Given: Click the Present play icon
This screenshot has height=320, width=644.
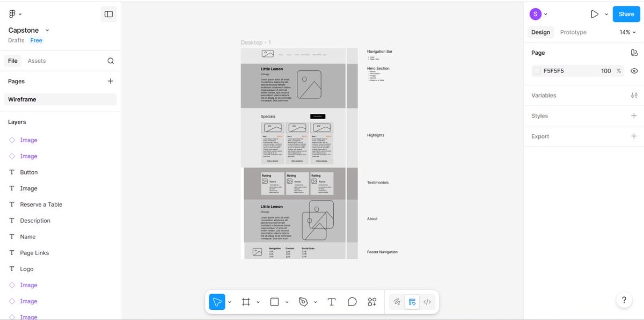Looking at the screenshot, I should (595, 14).
